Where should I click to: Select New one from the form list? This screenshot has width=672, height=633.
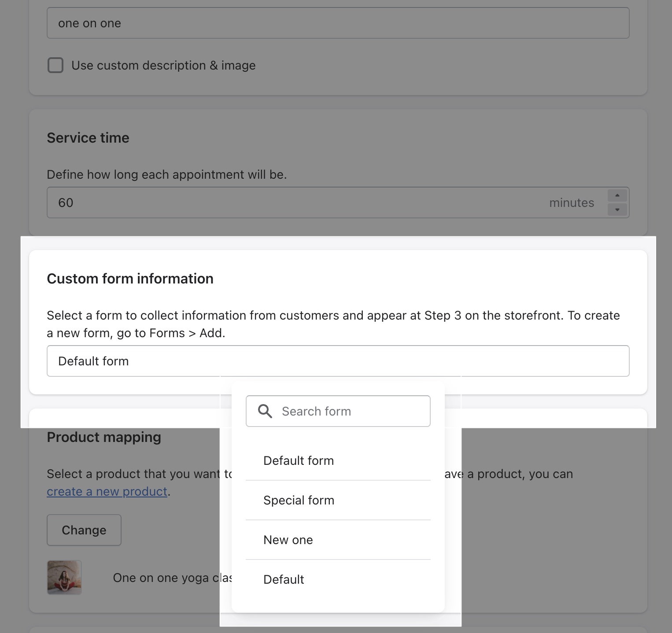pyautogui.click(x=288, y=540)
